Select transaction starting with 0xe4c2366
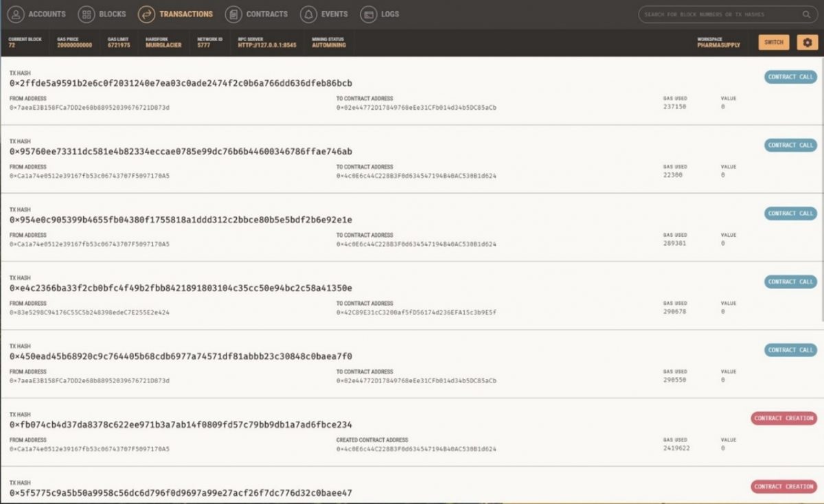This screenshot has height=504, width=824. point(181,288)
